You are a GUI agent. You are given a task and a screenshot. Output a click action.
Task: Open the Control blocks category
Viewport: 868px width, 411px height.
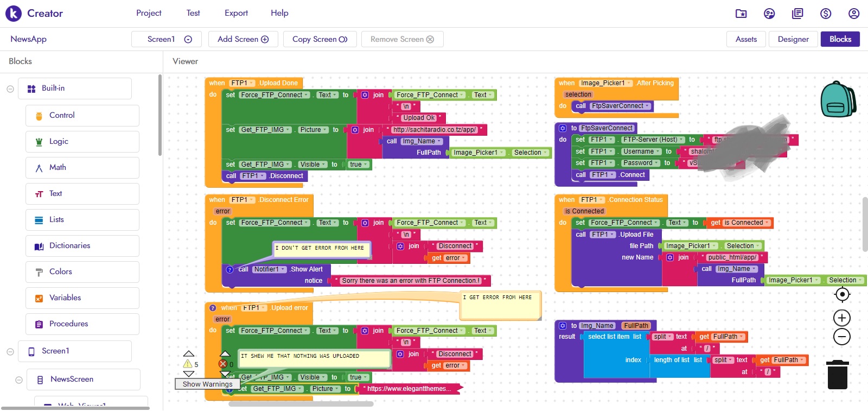[82, 116]
